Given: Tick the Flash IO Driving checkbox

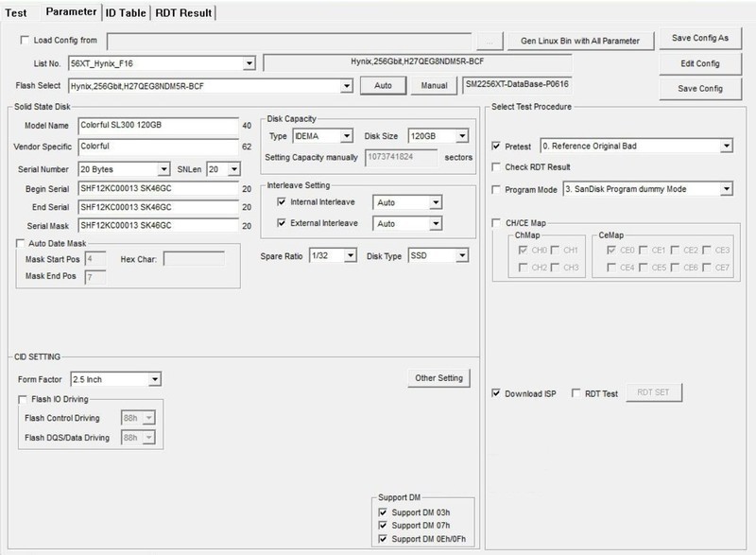Looking at the screenshot, I should (x=26, y=398).
